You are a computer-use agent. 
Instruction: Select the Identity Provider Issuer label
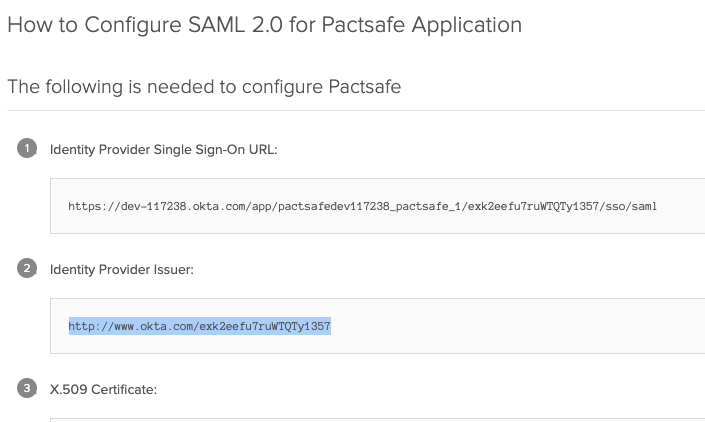click(x=122, y=269)
